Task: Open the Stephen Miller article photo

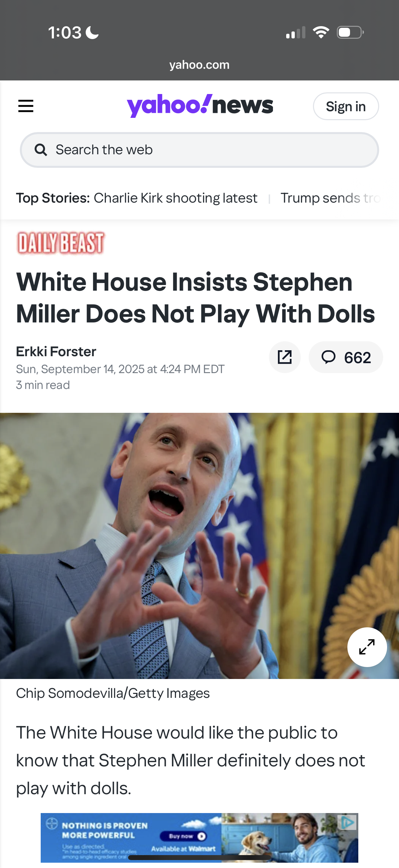Action: click(x=199, y=546)
